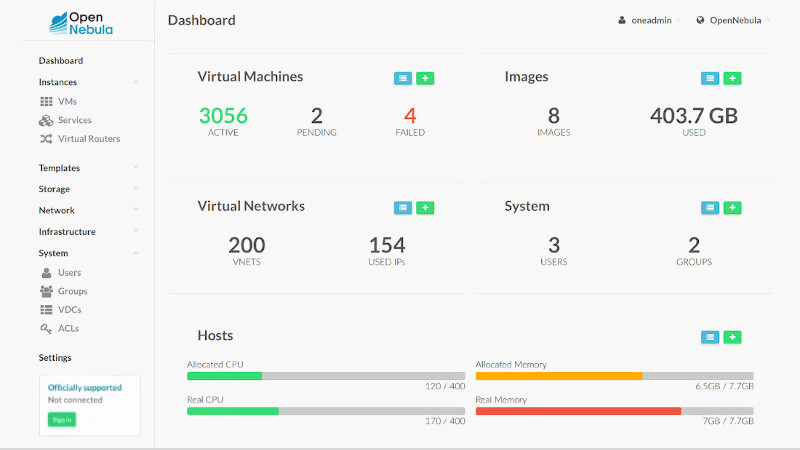Click the Allocated CPU progress bar
Viewport: 800px width, 450px height.
(326, 376)
